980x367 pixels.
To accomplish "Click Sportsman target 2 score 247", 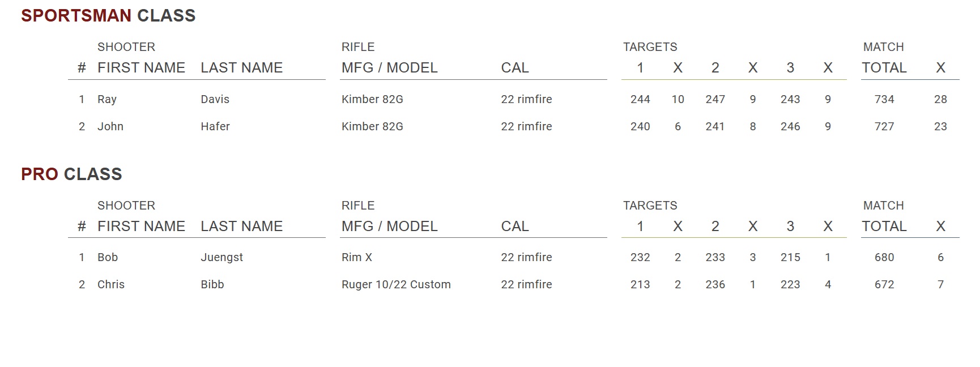I will pyautogui.click(x=715, y=99).
